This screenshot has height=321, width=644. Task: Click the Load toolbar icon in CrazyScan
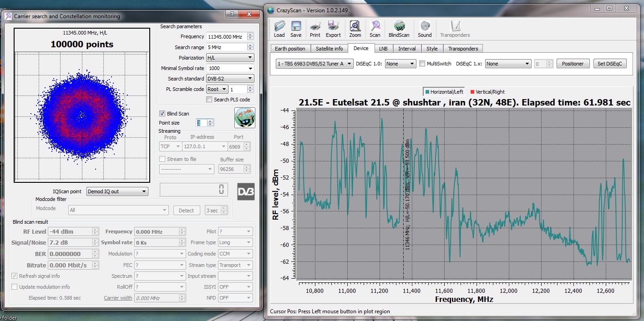click(279, 29)
